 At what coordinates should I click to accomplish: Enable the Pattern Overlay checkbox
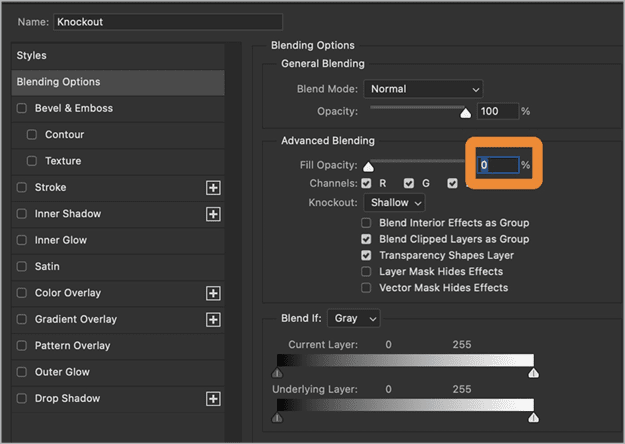[x=22, y=346]
